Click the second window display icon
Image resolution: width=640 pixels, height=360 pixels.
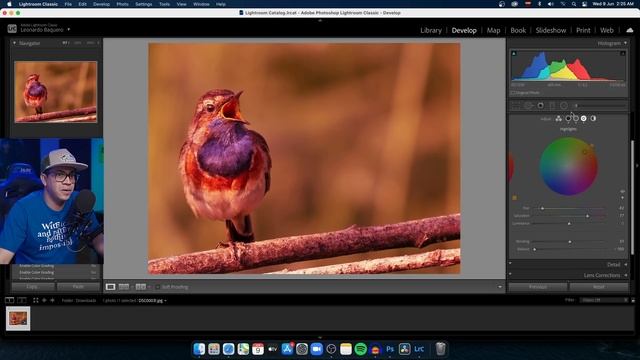22,300
